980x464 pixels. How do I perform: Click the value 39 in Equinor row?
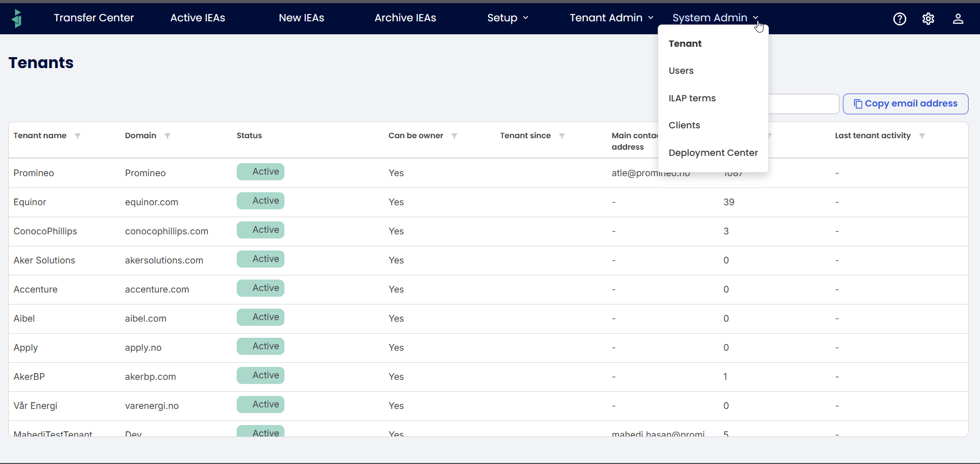pyautogui.click(x=729, y=202)
